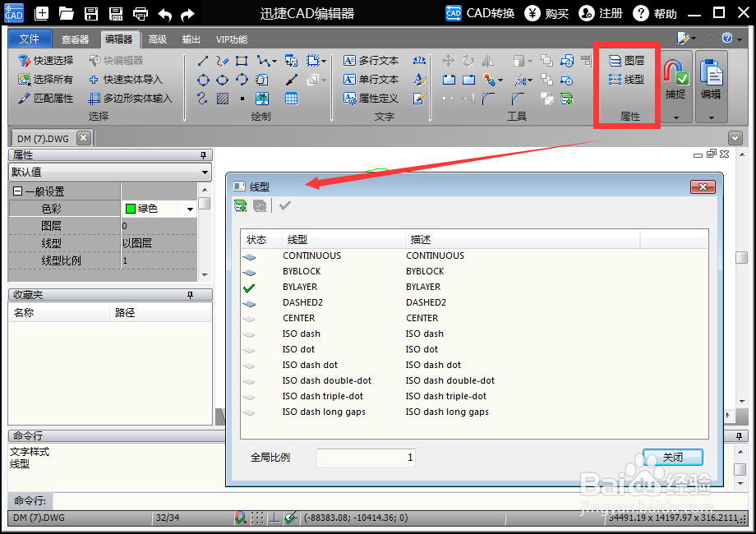Open a file with the folder icon
756x534 pixels.
coord(66,13)
